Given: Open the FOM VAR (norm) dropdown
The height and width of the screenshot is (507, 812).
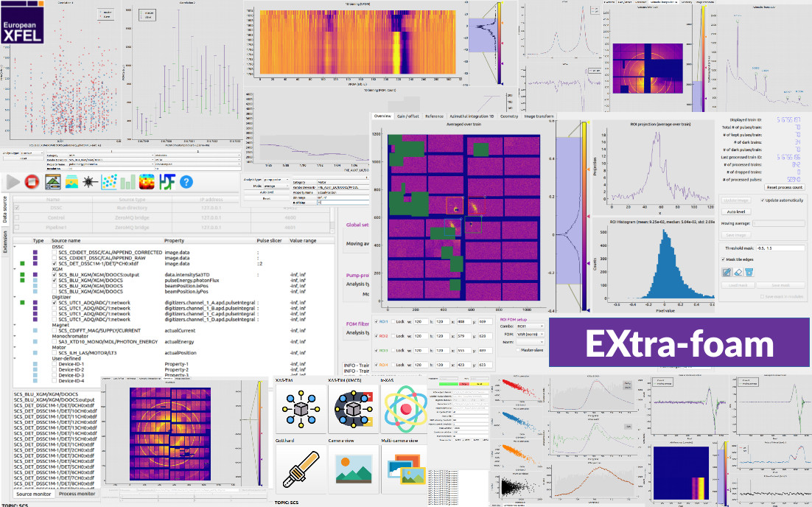Looking at the screenshot, I should click(531, 334).
